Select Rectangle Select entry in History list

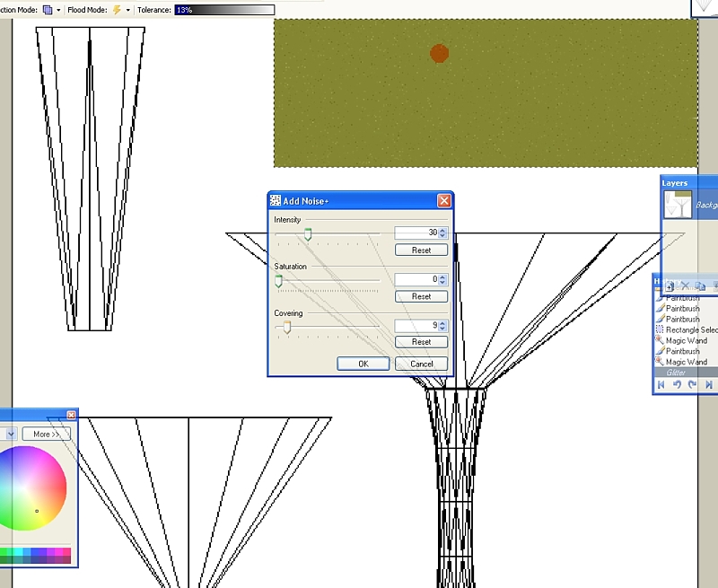(x=691, y=330)
